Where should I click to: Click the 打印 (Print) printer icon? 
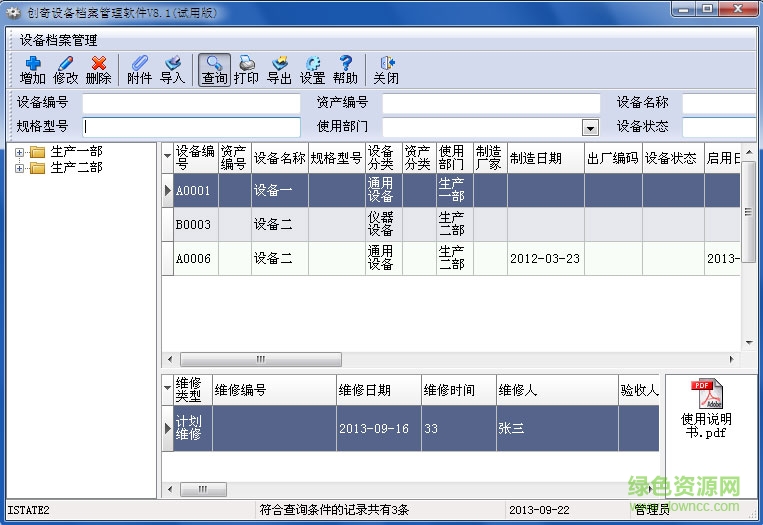[x=246, y=69]
